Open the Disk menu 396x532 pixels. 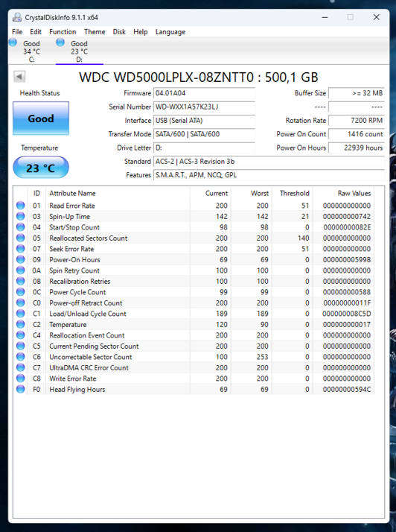119,32
